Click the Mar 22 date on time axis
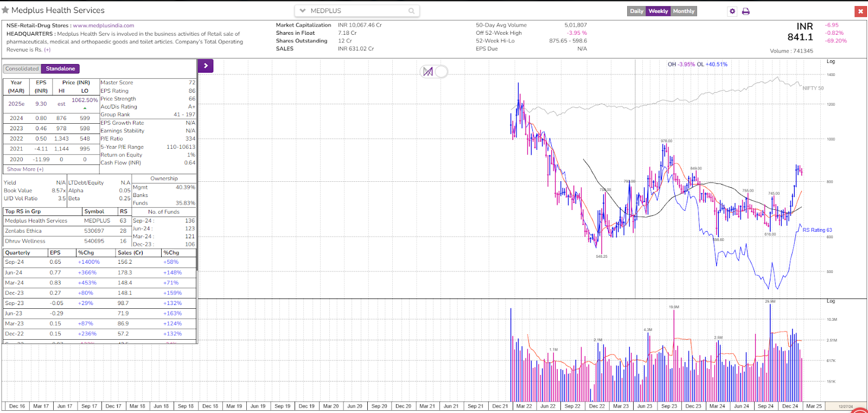This screenshot has height=413, width=868. [524, 406]
